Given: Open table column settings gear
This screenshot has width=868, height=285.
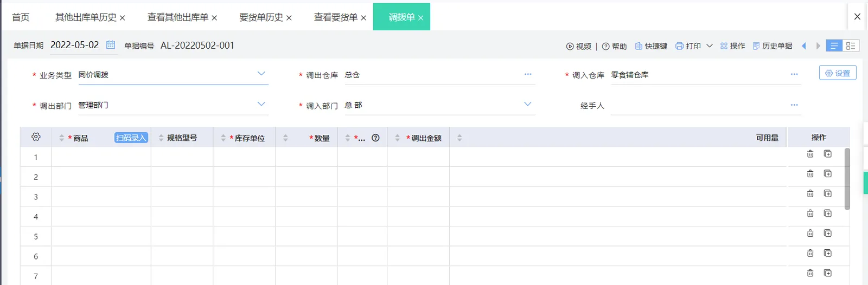Looking at the screenshot, I should pyautogui.click(x=36, y=137).
